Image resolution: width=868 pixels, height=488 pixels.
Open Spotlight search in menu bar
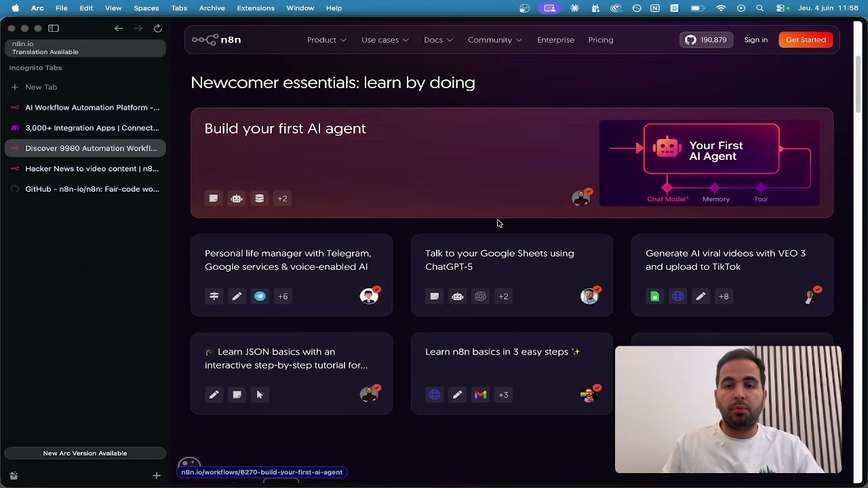(x=760, y=8)
